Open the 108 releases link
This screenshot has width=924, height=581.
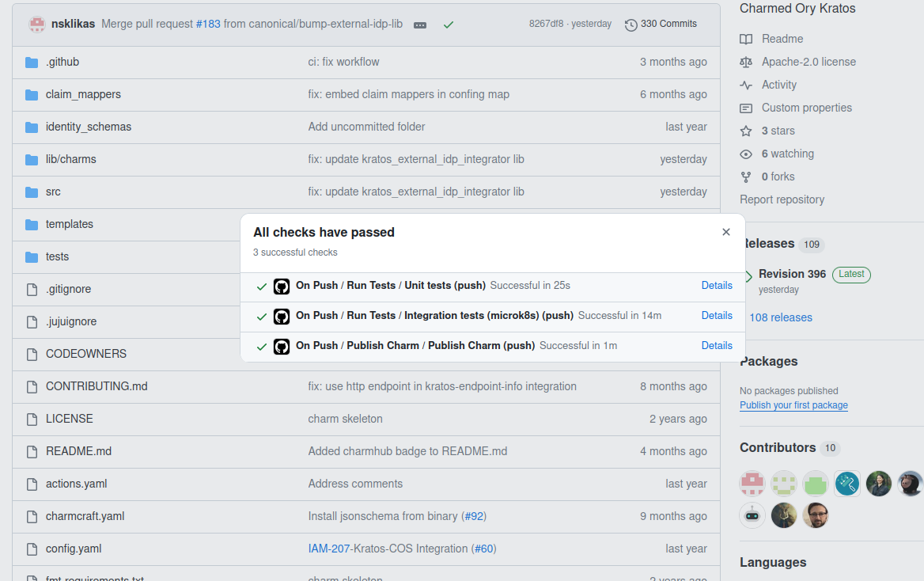[780, 317]
